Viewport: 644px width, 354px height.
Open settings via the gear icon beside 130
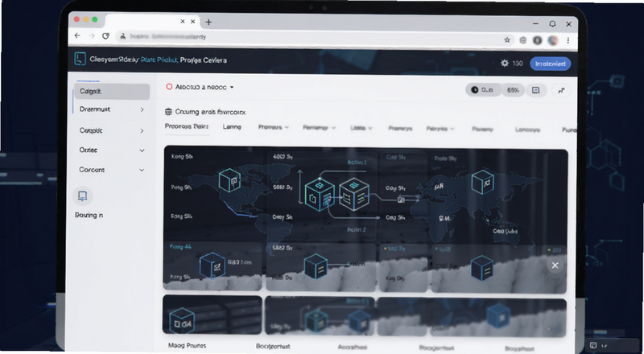click(505, 64)
